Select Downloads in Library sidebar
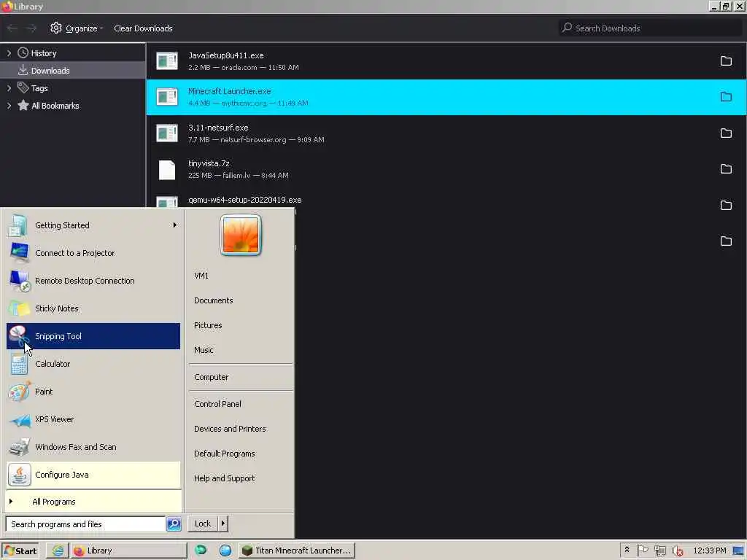Image resolution: width=747 pixels, height=560 pixels. click(72, 71)
